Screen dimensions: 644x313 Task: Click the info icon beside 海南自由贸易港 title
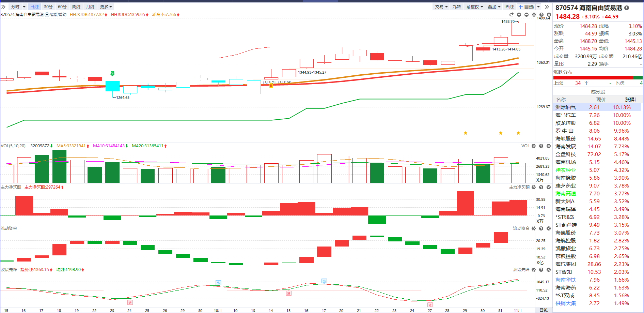[x=627, y=8]
